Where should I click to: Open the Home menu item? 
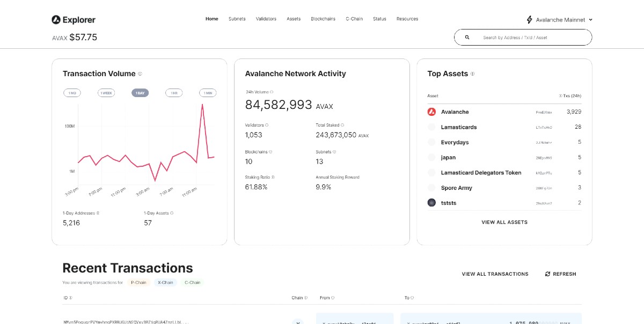(x=212, y=19)
